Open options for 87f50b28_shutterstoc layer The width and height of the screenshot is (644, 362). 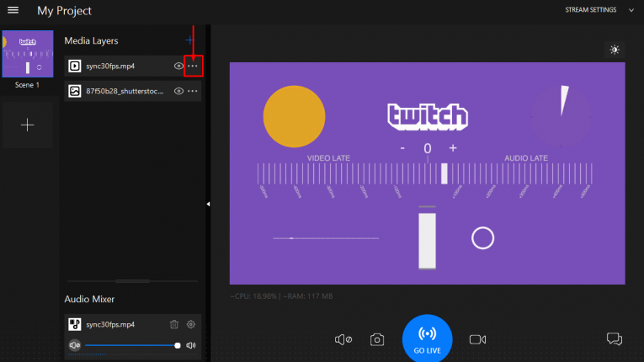point(193,91)
